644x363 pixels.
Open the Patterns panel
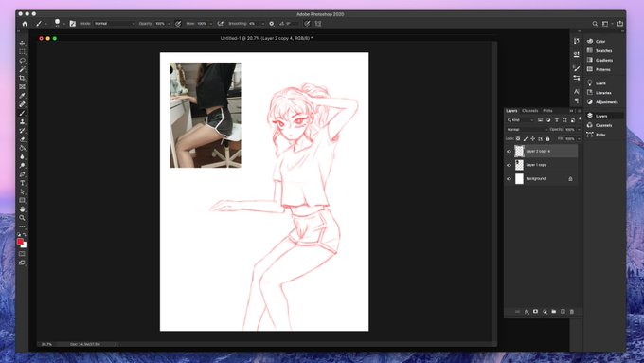point(603,69)
